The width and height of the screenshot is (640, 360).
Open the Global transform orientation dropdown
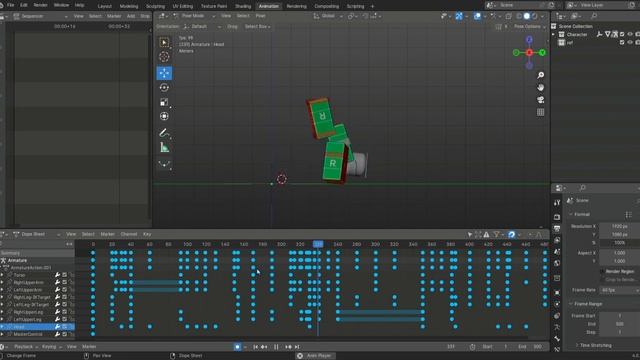point(328,16)
